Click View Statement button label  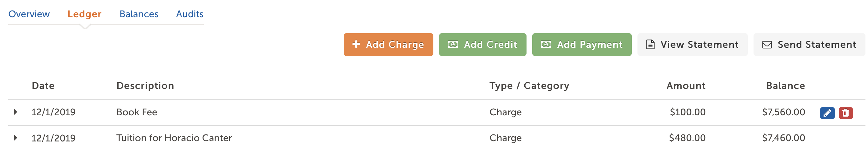tap(699, 45)
